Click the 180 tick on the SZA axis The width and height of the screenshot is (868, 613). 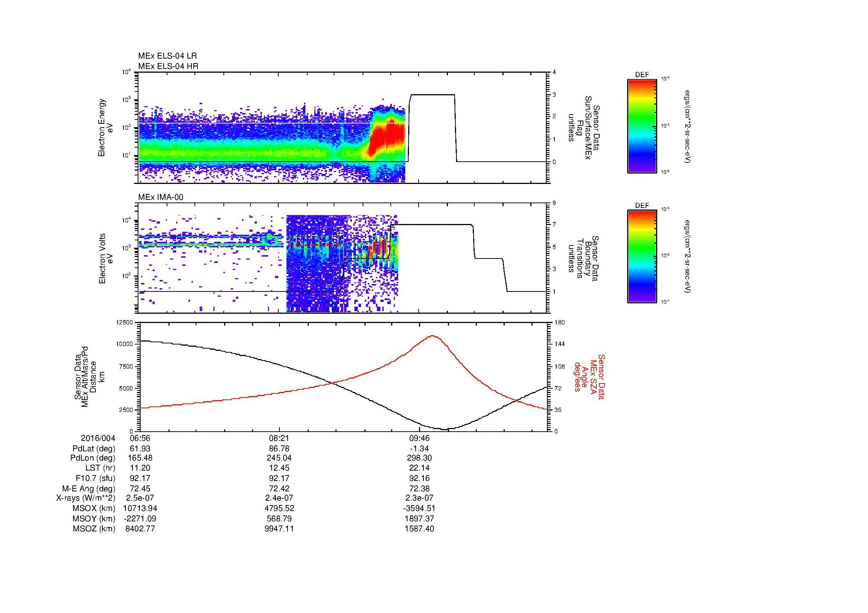coord(559,322)
